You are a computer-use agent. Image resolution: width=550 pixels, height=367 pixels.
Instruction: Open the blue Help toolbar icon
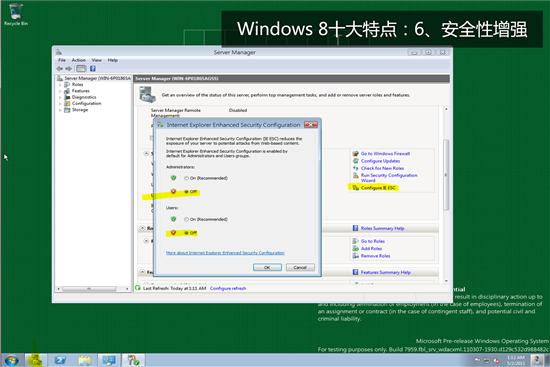[93, 69]
